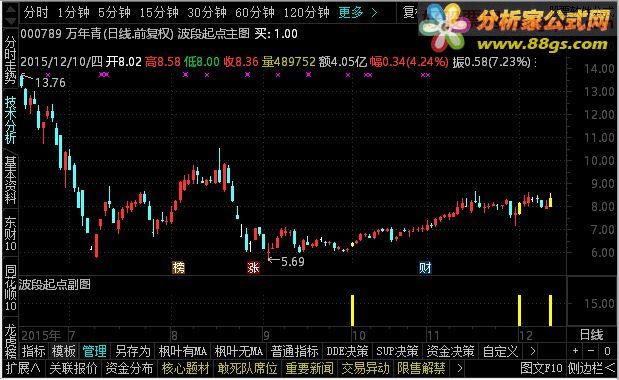Switch to 枫叶无MA indicator view
619x380 pixels.
(238, 351)
